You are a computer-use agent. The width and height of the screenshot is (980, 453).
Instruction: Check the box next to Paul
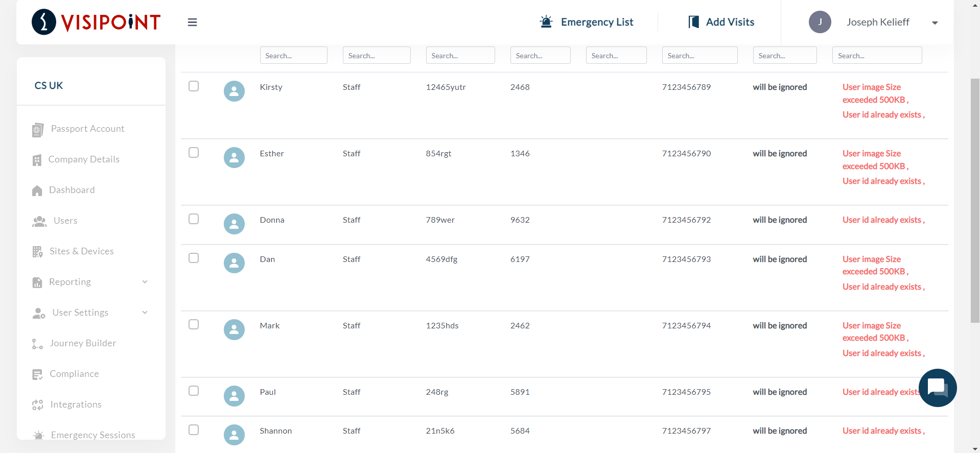[194, 391]
